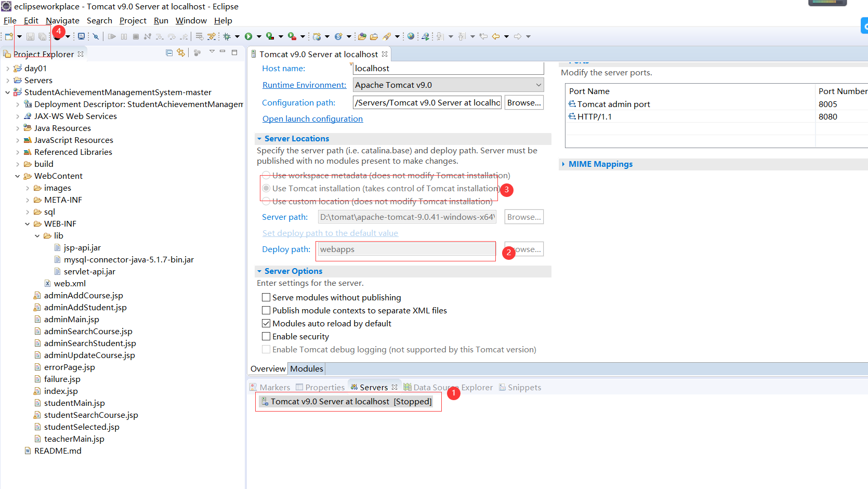Click the Runtime Environment link
The image size is (868, 489).
point(304,85)
